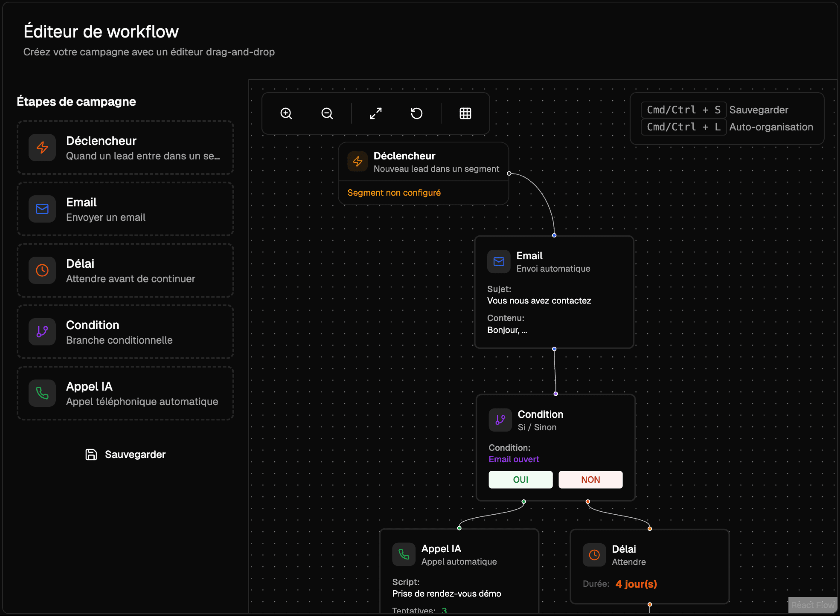Screen dimensions: 840x616
Task: Click the branch icon on the Condition node
Action: point(500,420)
